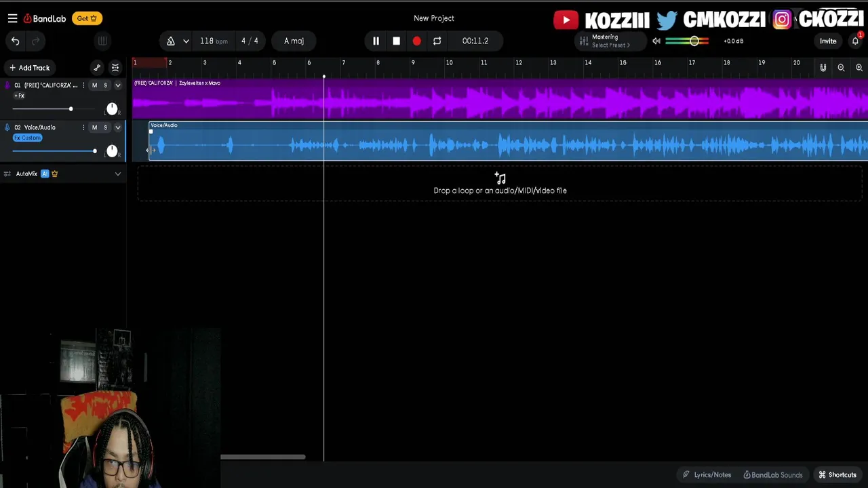
Task: Open Mastering Select Preset
Action: 610,41
